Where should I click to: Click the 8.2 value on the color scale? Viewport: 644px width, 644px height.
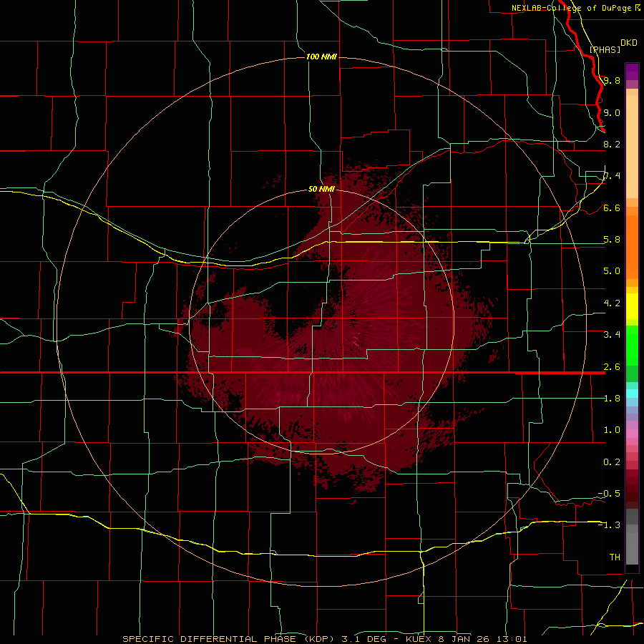click(612, 144)
